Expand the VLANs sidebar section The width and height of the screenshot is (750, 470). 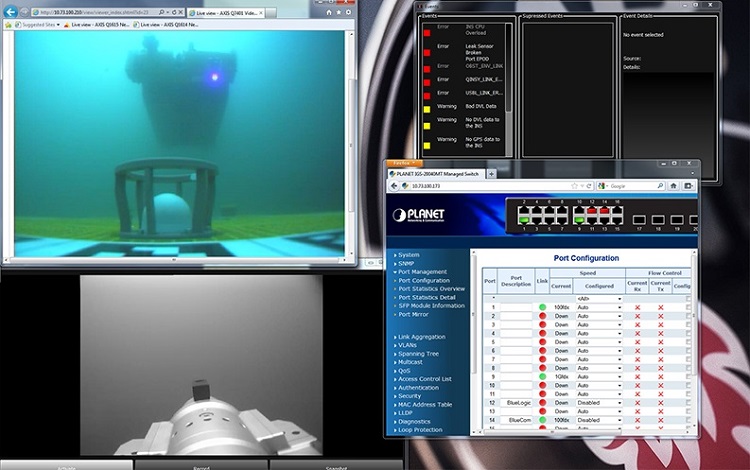click(405, 345)
